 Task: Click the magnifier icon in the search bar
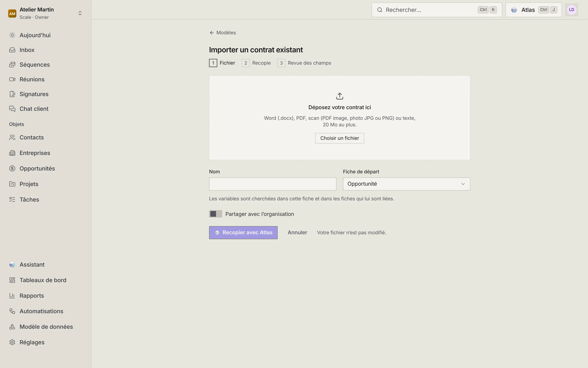pyautogui.click(x=380, y=10)
